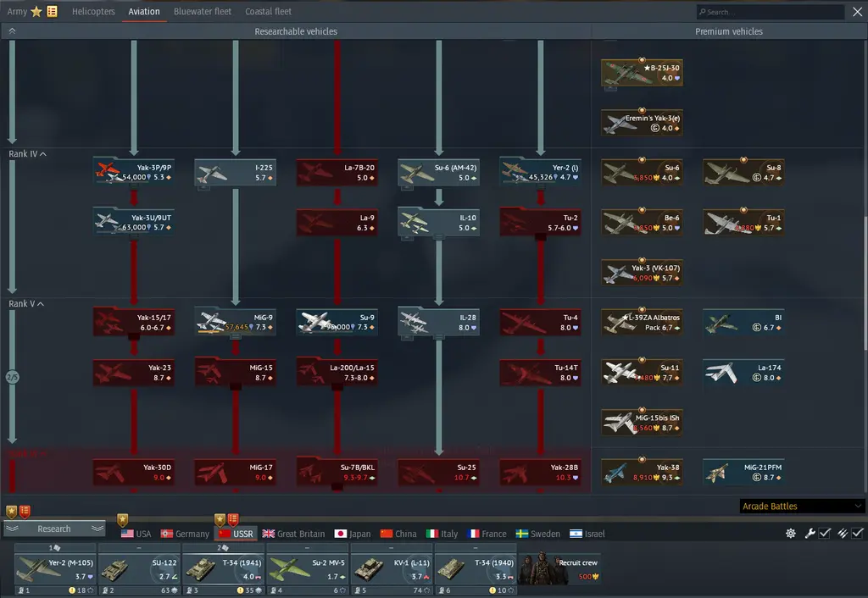The image size is (868, 598).
Task: Select the MiG-9 aircraft in the tree
Action: (x=236, y=323)
